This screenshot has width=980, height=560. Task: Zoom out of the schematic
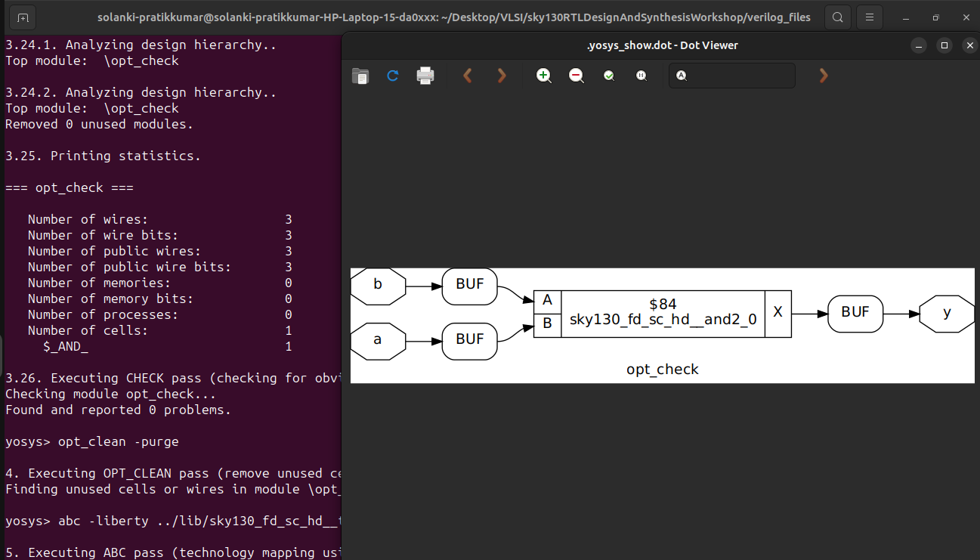(x=576, y=76)
